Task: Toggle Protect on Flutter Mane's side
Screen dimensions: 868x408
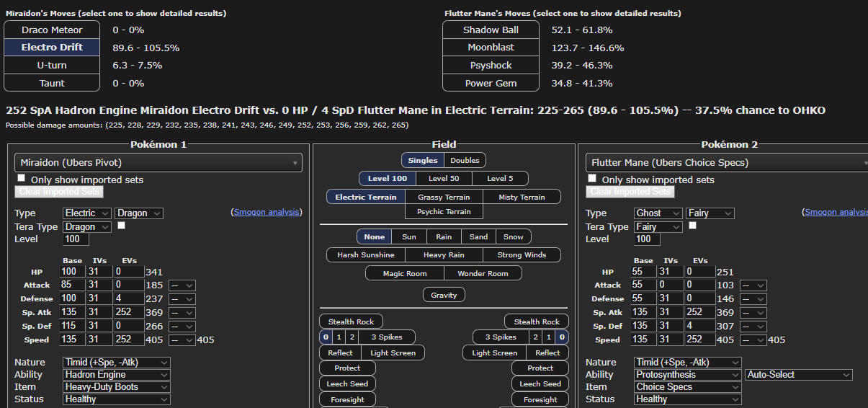Action: pos(540,368)
